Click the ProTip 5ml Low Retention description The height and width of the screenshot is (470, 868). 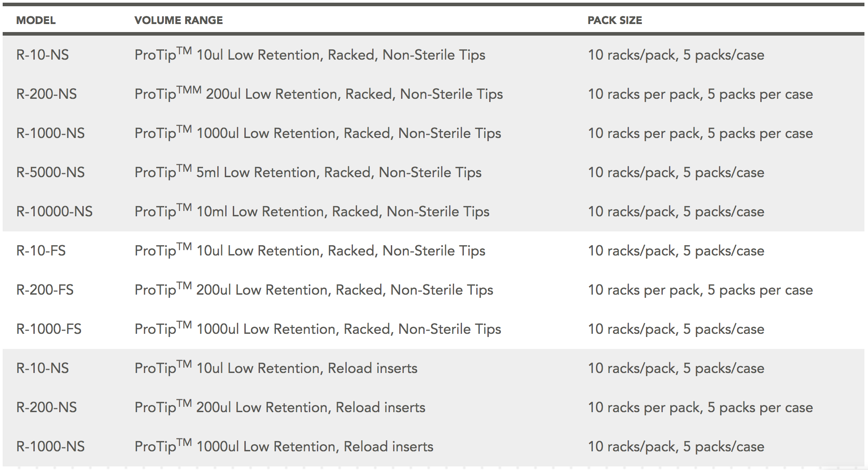(308, 173)
